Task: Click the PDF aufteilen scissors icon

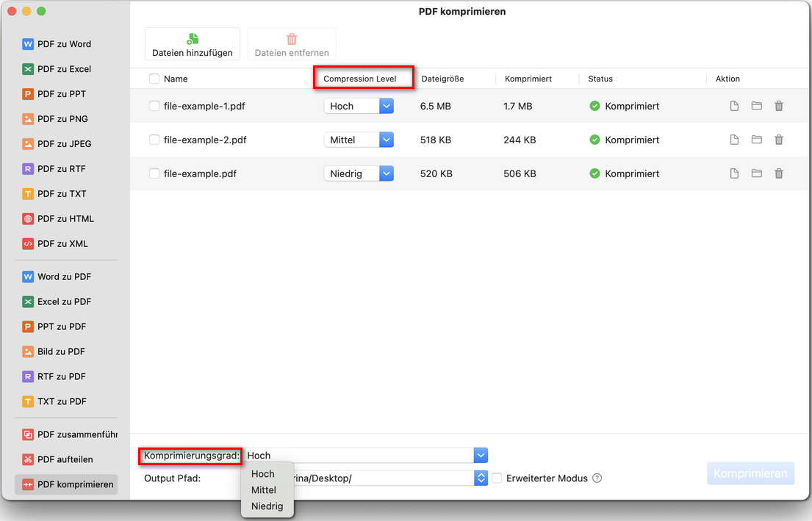Action: click(28, 459)
